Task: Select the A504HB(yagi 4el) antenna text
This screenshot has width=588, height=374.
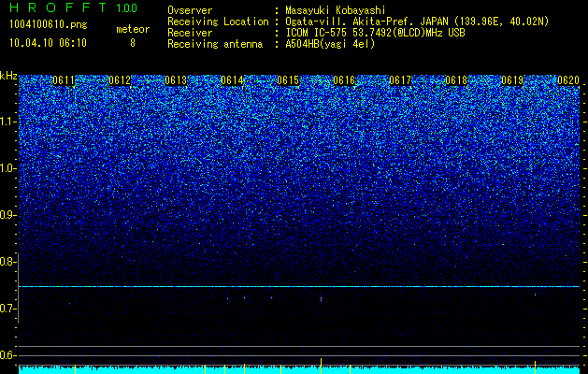Action: coord(330,44)
